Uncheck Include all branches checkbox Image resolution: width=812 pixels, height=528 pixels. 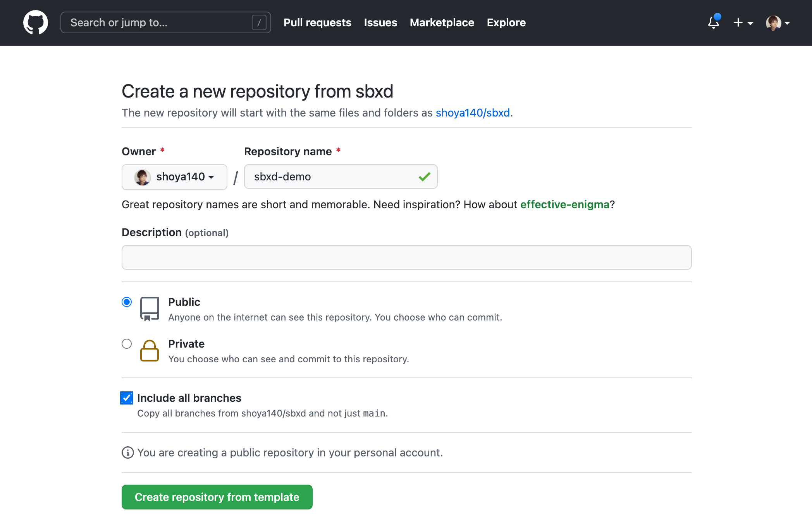[127, 398]
